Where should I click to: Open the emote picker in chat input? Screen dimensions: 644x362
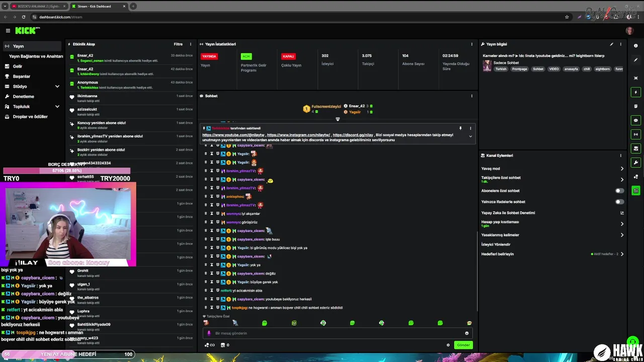[x=467, y=333]
